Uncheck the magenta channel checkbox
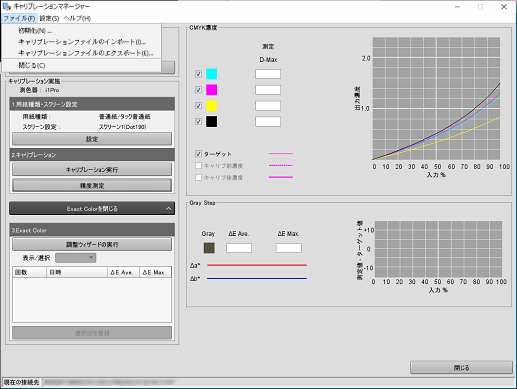517x389 pixels. click(x=198, y=90)
